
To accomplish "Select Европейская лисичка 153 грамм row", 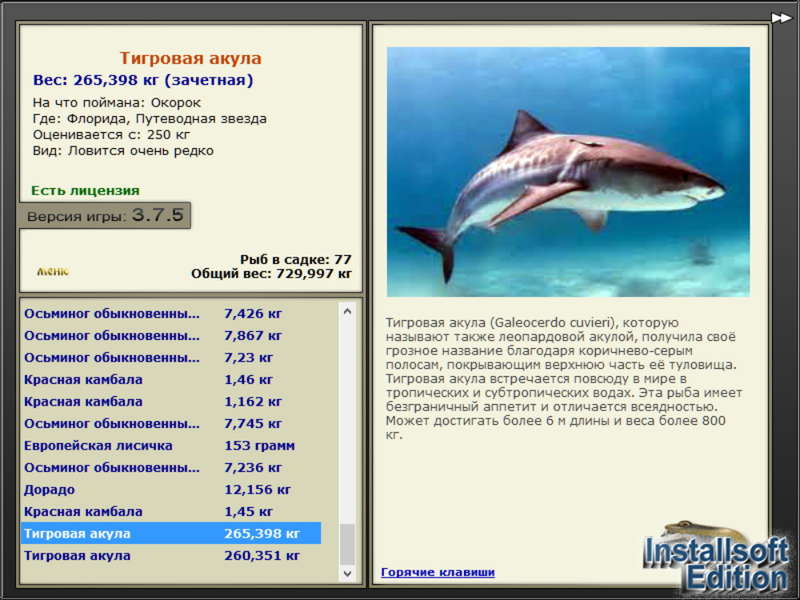I will pos(171,445).
